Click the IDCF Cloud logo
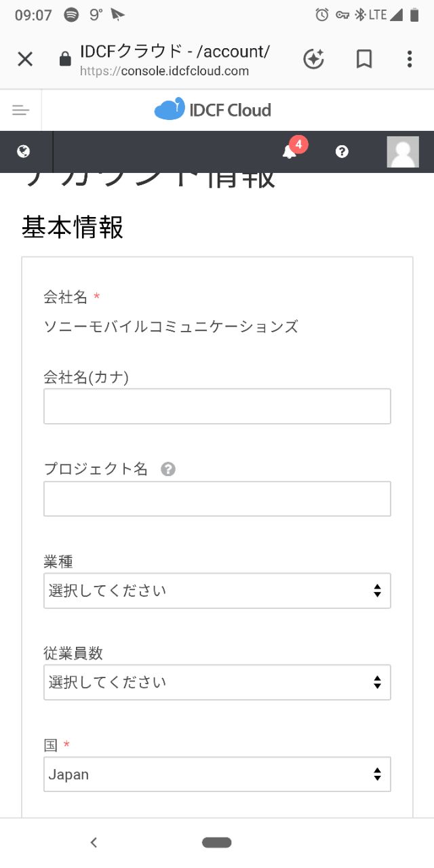Image resolution: width=434 pixels, height=868 pixels. [212, 109]
